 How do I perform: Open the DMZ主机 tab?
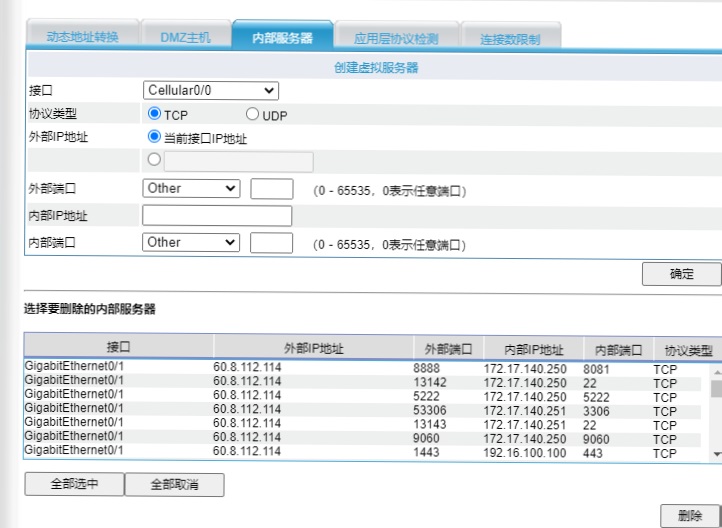185,38
